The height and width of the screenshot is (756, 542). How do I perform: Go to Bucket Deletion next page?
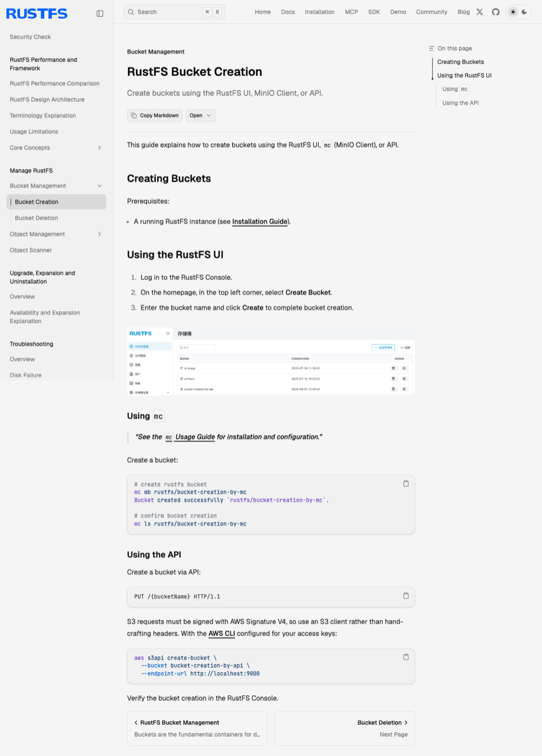[344, 728]
